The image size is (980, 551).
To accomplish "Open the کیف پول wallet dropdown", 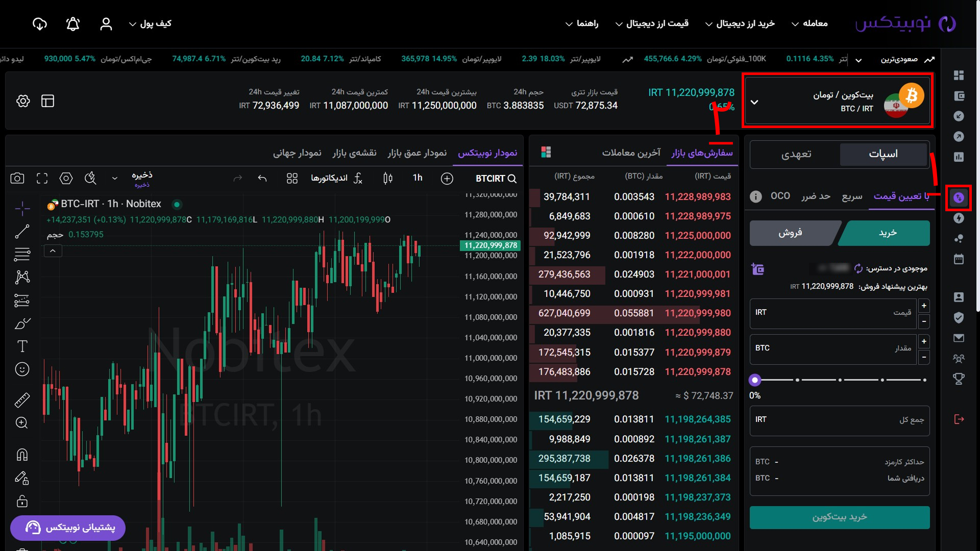I will 150,24.
